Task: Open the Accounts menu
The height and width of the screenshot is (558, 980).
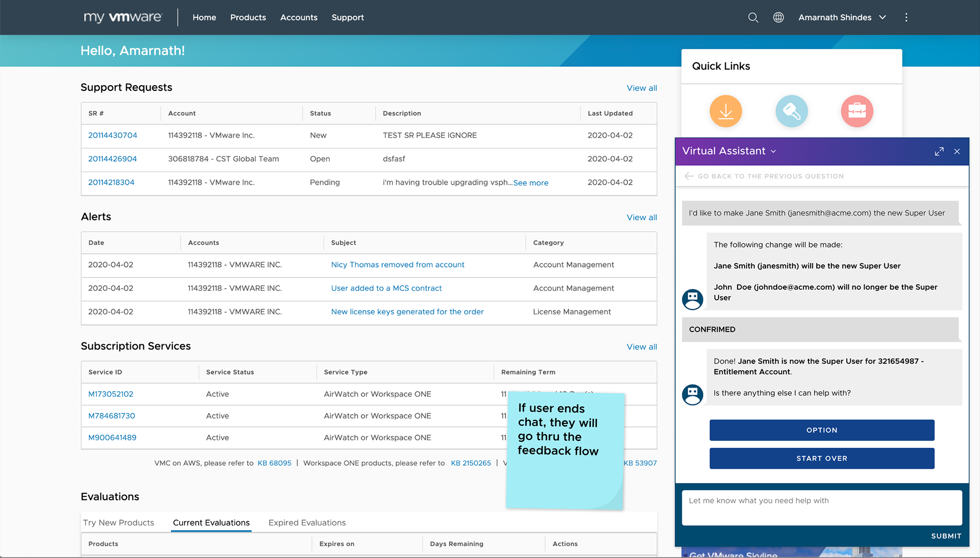Action: click(299, 17)
